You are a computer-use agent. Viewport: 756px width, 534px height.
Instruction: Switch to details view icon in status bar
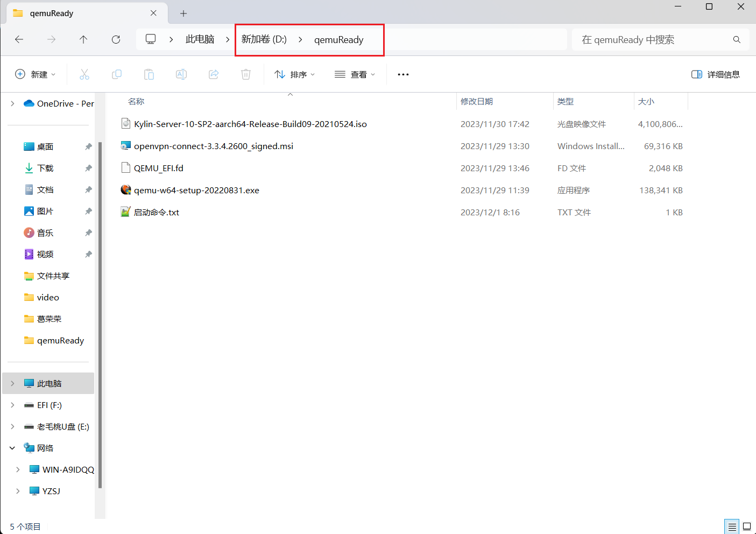point(732,526)
